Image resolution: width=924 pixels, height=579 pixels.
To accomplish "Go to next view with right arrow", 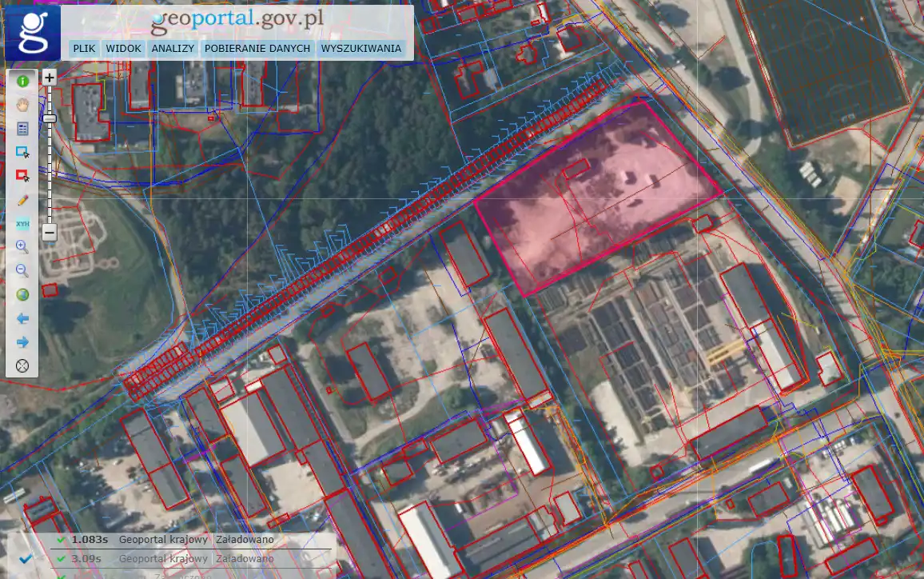I will 22,342.
